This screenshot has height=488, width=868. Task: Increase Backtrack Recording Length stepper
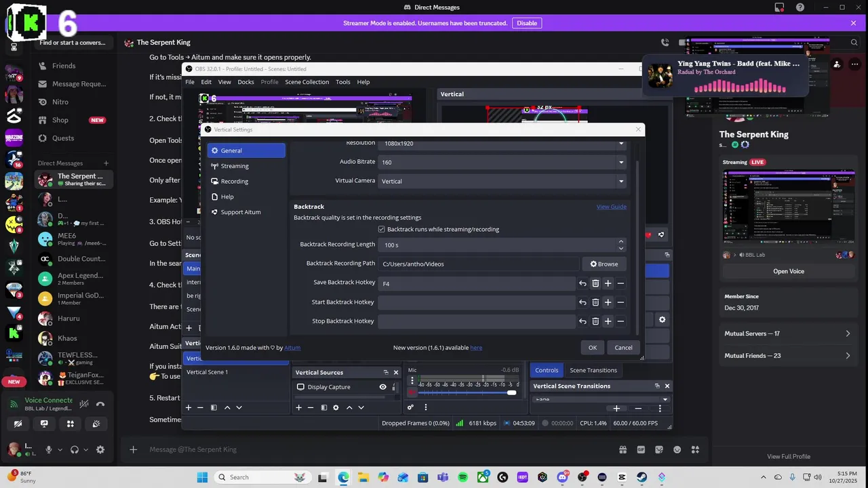(620, 241)
